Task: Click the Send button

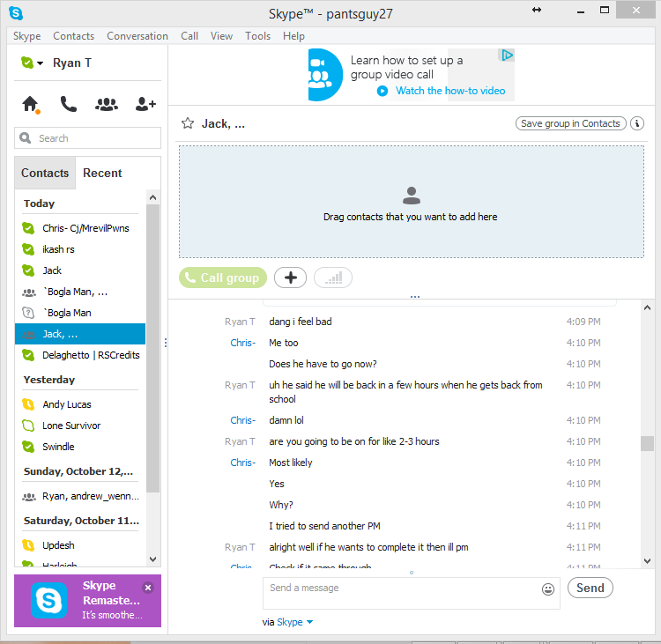Action: pos(590,588)
